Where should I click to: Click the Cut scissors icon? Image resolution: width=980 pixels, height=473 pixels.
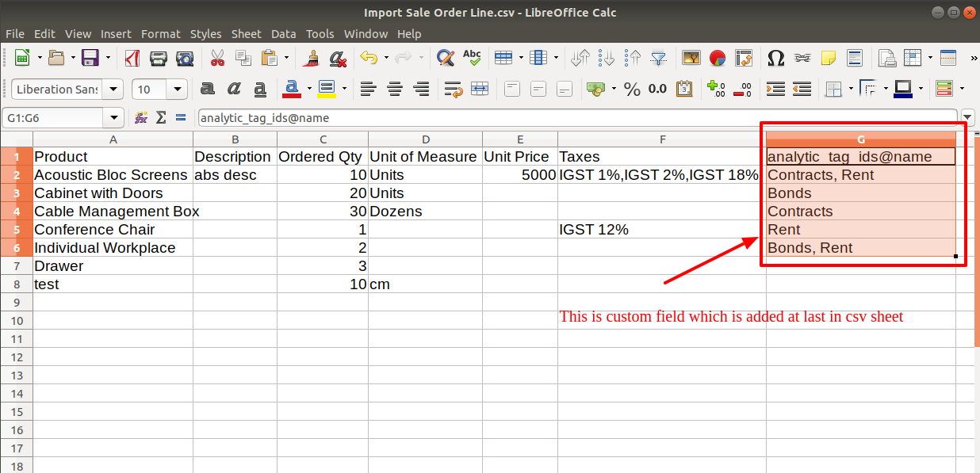(x=216, y=58)
